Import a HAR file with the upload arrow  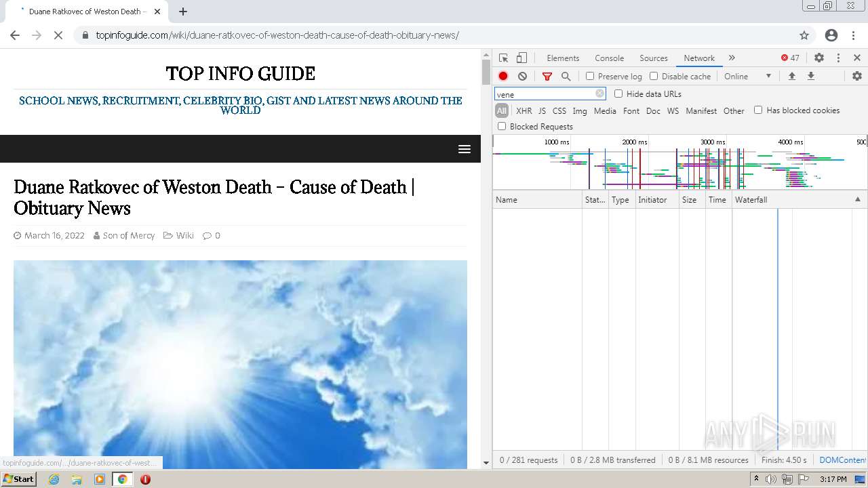pos(791,77)
